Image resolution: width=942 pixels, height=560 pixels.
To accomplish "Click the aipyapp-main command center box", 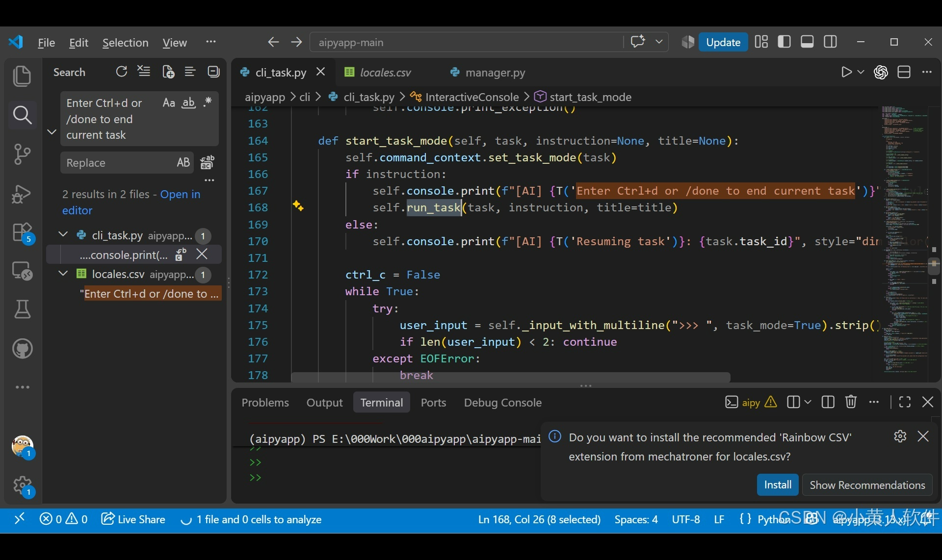I will [466, 42].
